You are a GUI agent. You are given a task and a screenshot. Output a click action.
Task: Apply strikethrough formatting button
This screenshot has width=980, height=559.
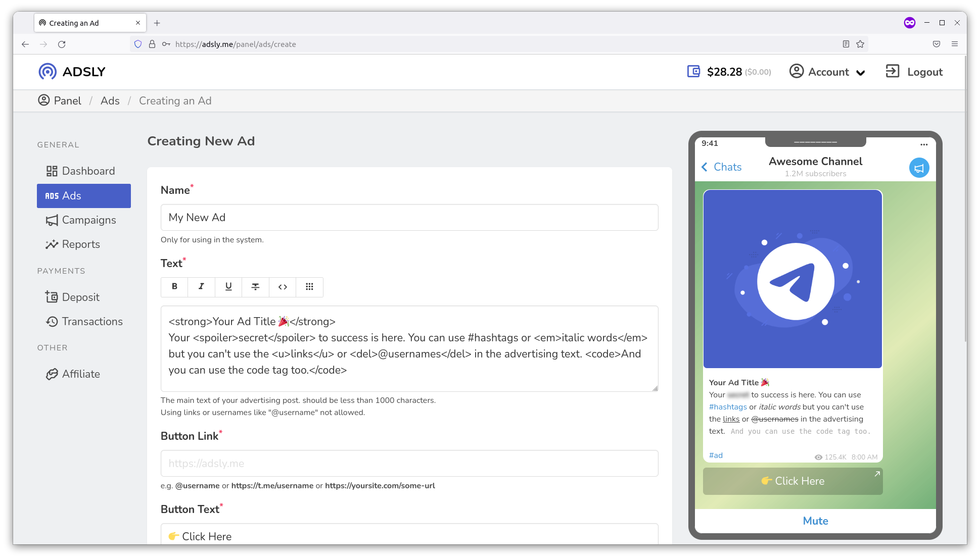tap(255, 287)
